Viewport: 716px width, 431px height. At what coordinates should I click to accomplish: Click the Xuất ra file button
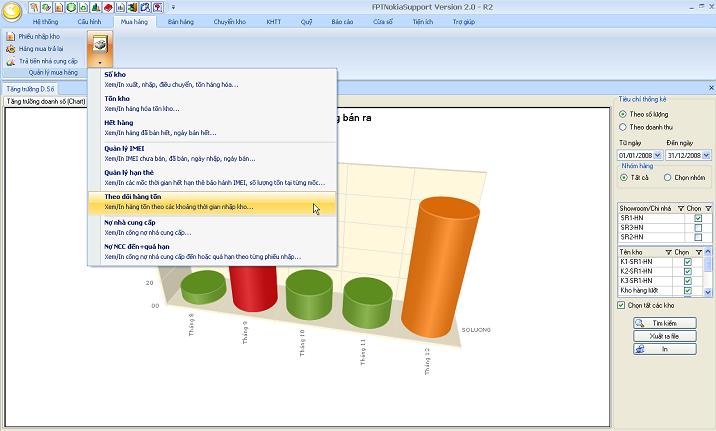(665, 336)
